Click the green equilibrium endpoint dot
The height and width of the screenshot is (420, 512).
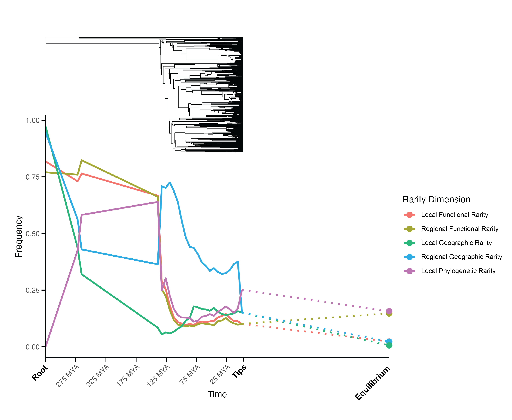pos(389,346)
